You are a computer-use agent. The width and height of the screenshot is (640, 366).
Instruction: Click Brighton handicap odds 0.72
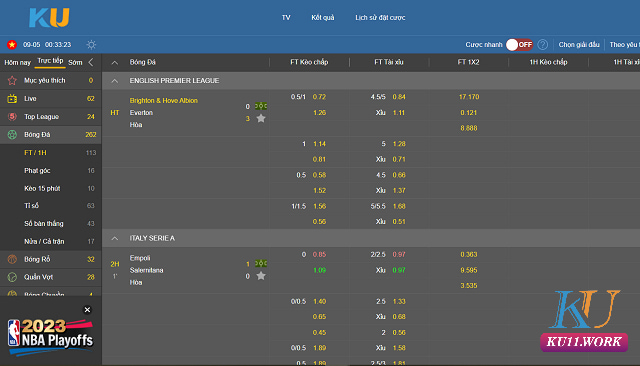coord(319,97)
